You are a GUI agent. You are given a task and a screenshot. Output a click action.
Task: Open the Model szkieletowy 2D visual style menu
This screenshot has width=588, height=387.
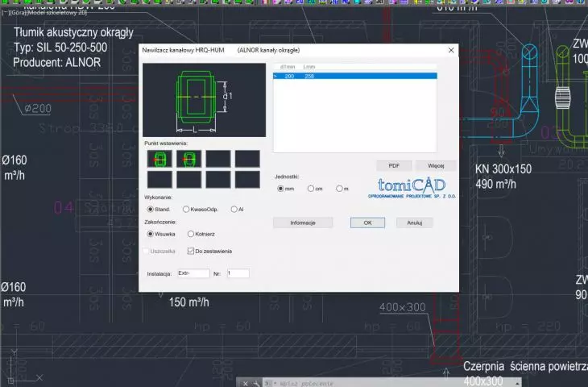(56, 12)
